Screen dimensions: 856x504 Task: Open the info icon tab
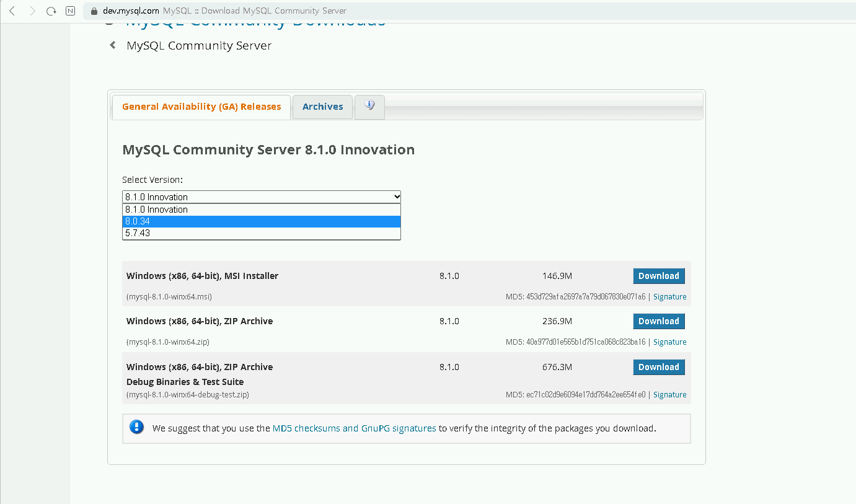tap(369, 106)
